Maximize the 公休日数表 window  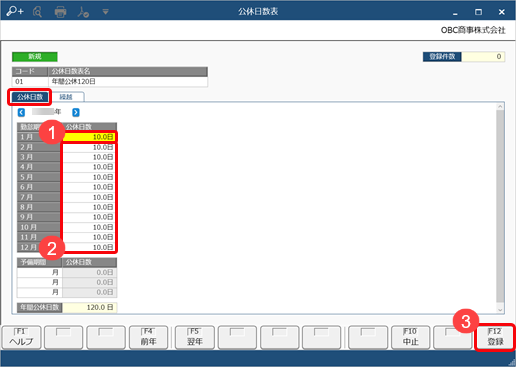[x=478, y=12]
